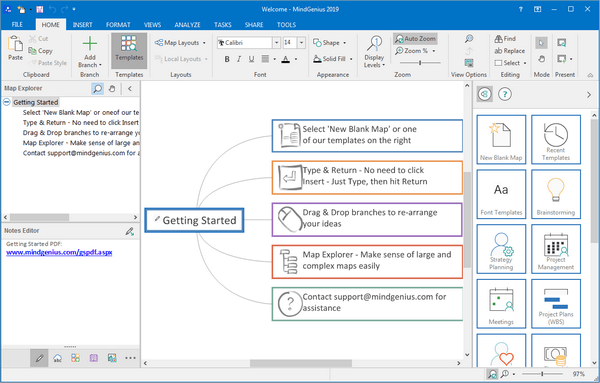This screenshot has width=600, height=383.
Task: Switch to the TASKS tab
Action: [223, 25]
